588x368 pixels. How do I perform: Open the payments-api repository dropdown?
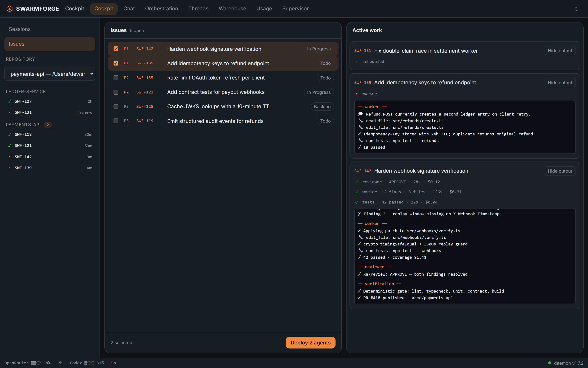tap(50, 74)
